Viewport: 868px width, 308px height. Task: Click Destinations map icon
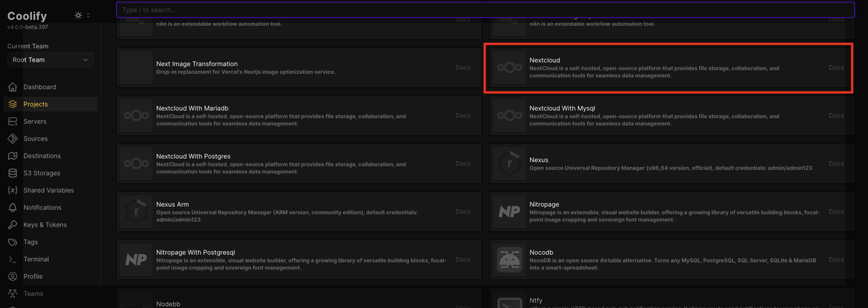coord(12,156)
